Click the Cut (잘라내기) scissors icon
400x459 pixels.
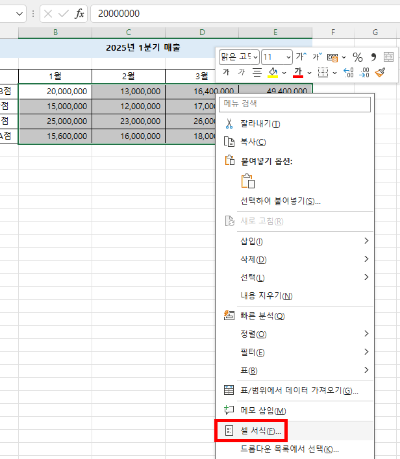click(229, 124)
